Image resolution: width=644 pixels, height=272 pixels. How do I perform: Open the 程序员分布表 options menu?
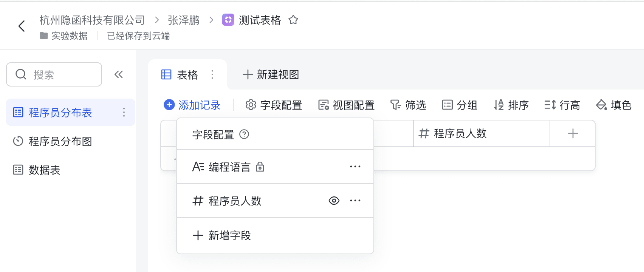[x=124, y=112]
